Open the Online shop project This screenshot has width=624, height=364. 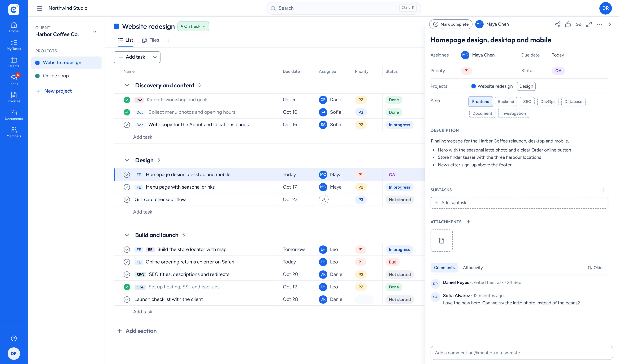click(x=66, y=76)
